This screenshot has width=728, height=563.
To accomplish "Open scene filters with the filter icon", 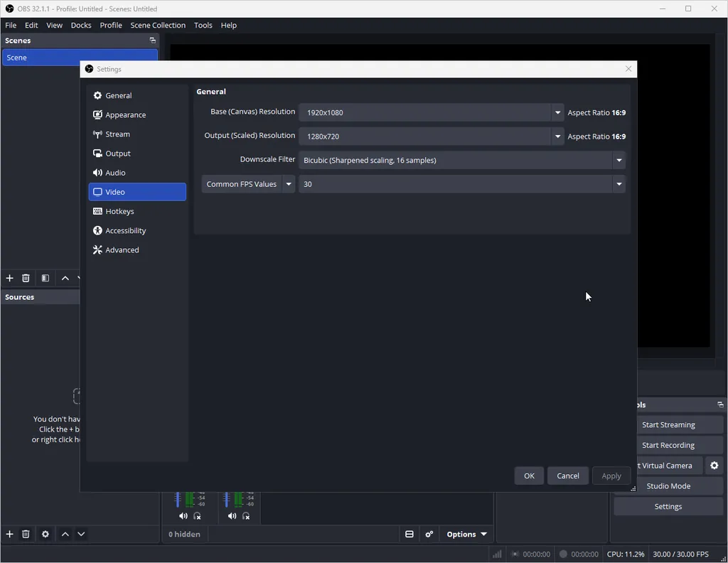I will pos(45,278).
